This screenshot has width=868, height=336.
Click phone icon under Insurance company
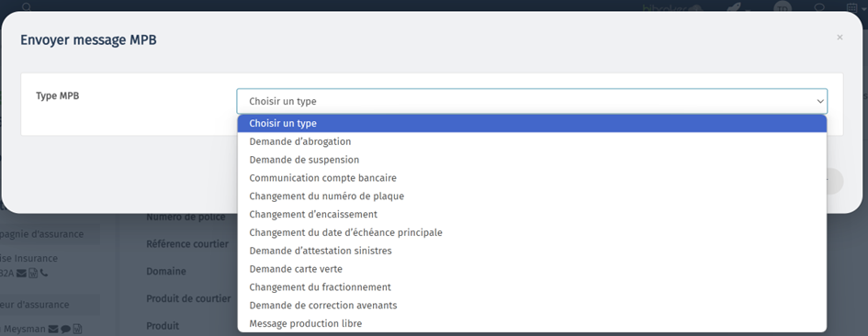coord(44,273)
